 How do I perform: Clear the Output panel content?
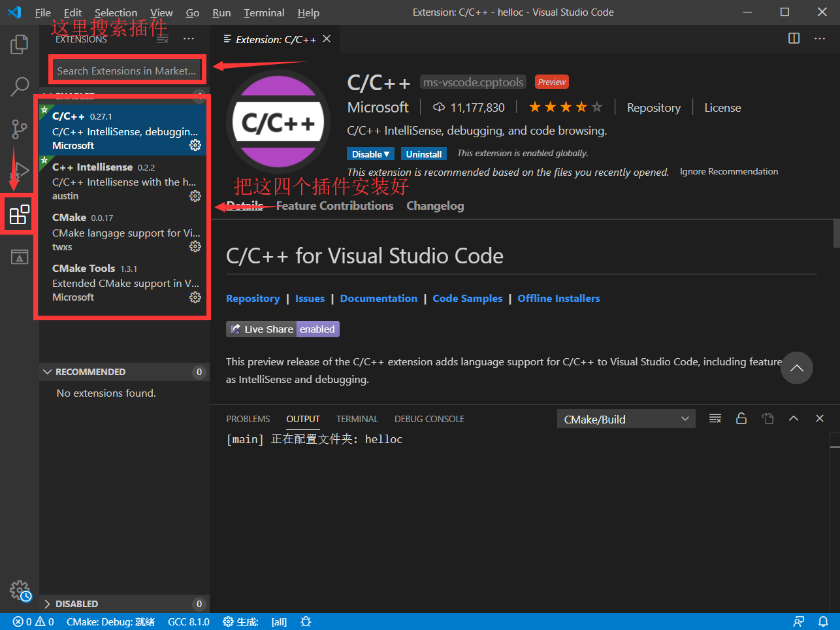(715, 418)
